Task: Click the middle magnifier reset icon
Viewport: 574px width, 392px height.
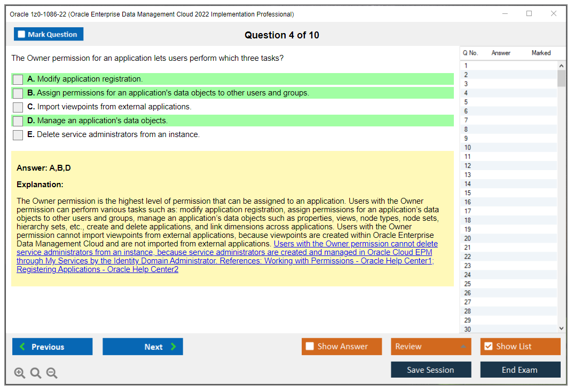Action: (35, 373)
